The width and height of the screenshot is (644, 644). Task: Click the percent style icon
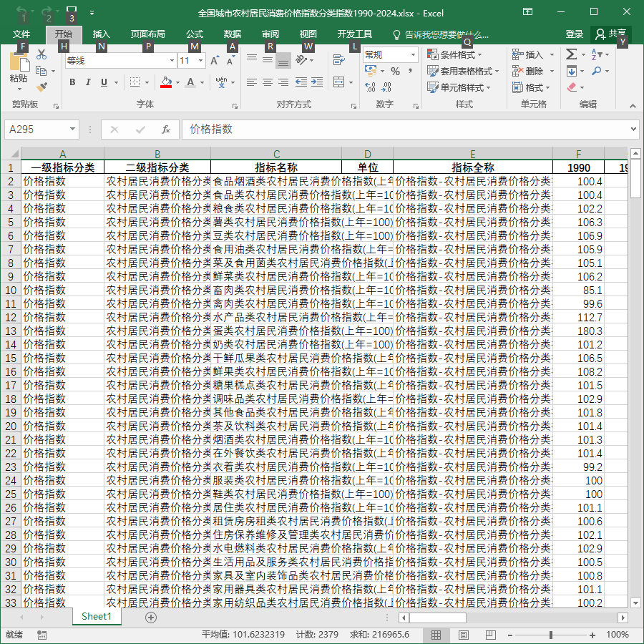click(x=395, y=72)
